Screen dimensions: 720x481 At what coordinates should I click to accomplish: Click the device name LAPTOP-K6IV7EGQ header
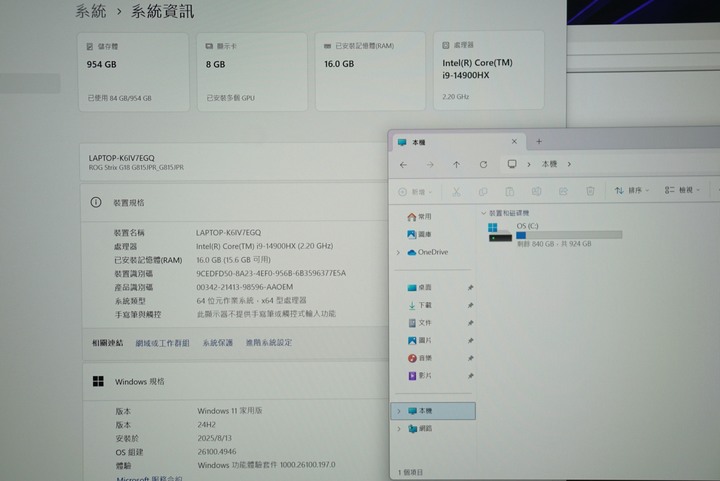pos(122,158)
